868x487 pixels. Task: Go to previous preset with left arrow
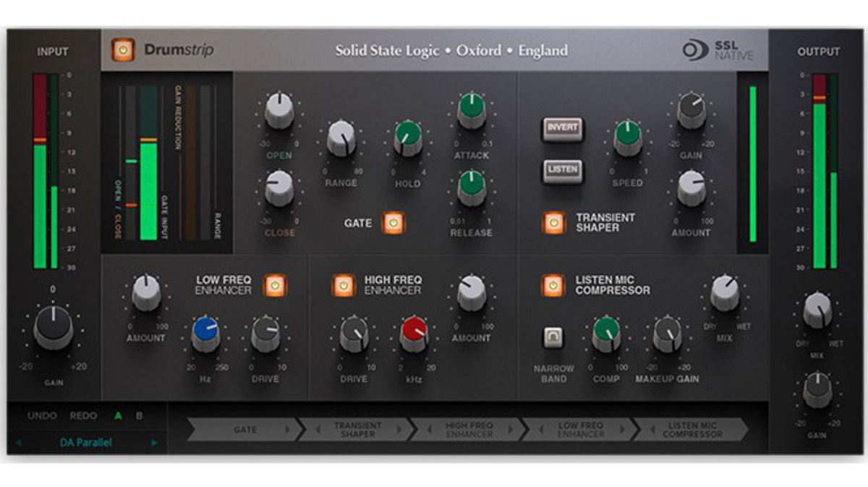click(x=19, y=442)
